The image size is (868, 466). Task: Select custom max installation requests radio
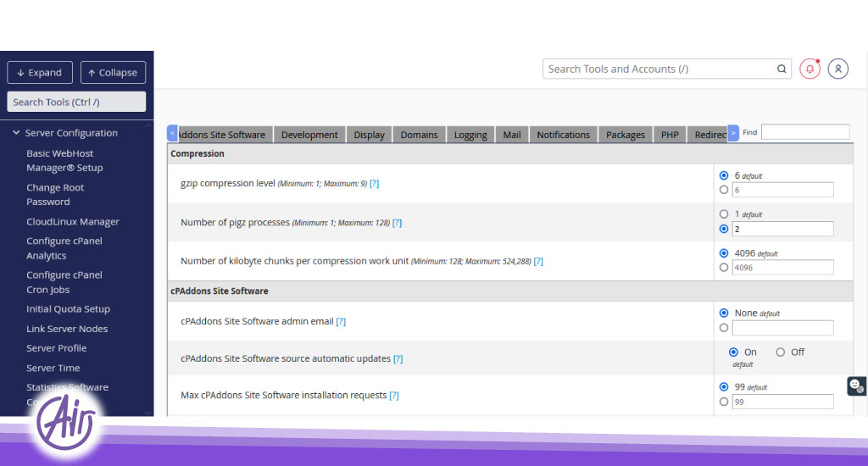[724, 402]
